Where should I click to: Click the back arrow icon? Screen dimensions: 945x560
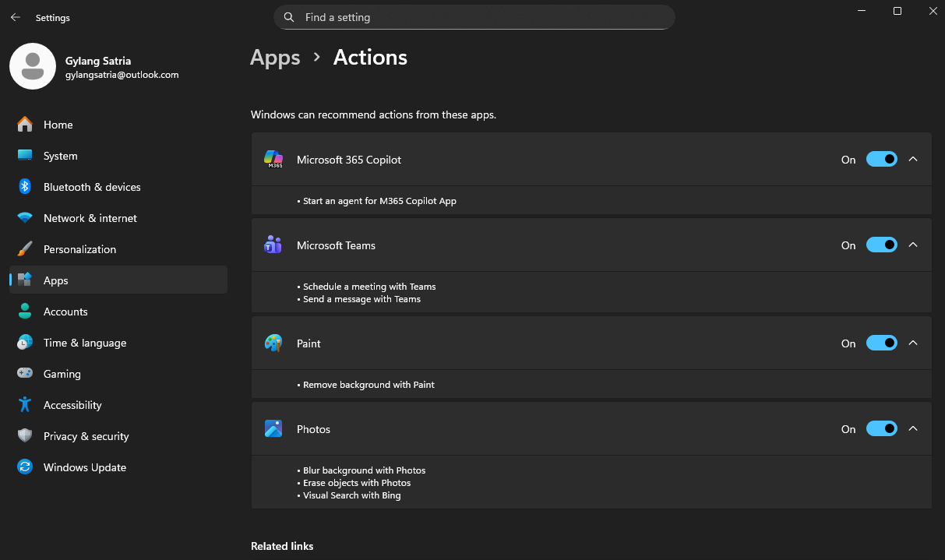pos(16,17)
